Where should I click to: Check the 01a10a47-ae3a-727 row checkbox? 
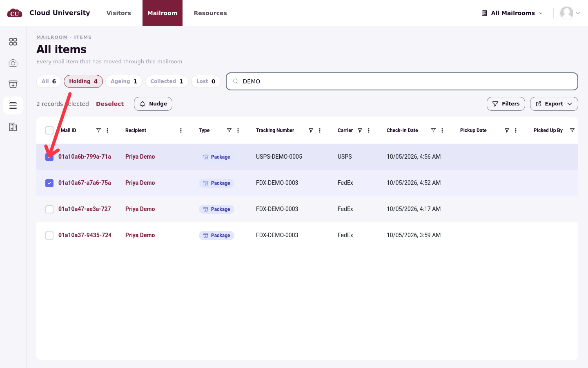click(x=49, y=209)
